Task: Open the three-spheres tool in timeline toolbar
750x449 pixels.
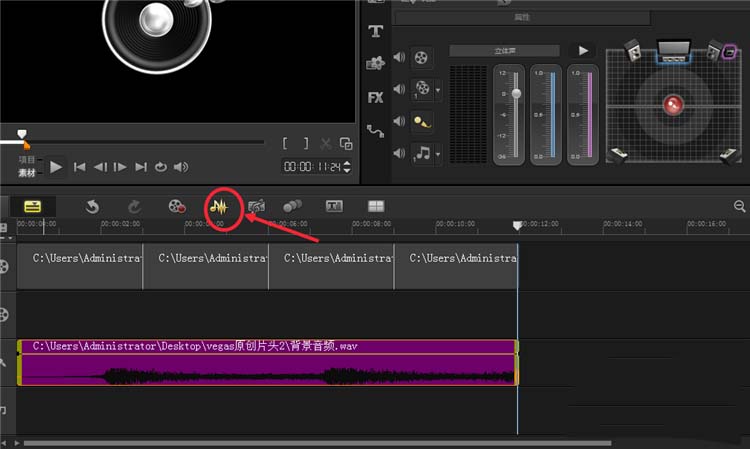Action: point(292,206)
